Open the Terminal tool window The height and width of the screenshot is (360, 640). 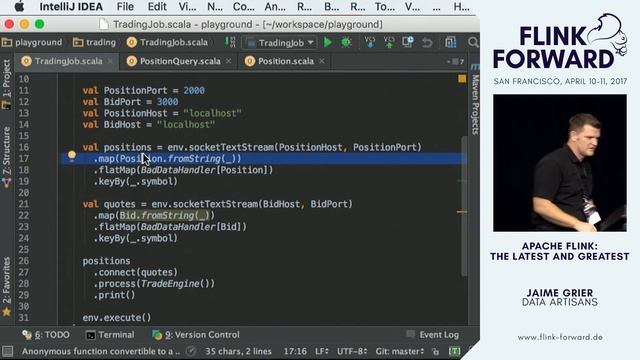(x=110, y=335)
